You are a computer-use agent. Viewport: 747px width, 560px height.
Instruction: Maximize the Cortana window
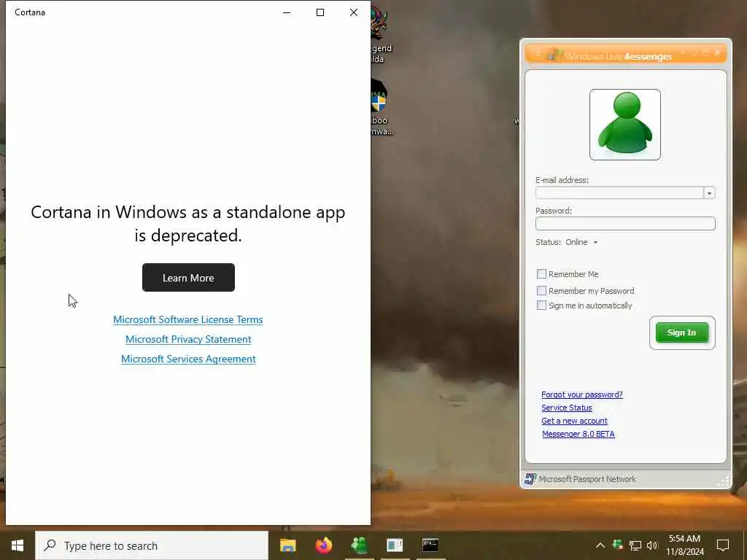point(320,12)
